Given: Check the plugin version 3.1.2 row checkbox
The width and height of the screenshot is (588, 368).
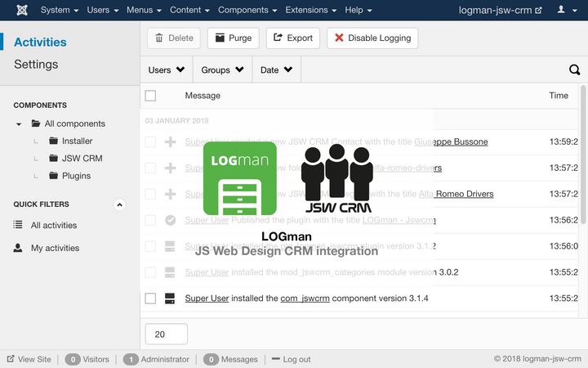Looking at the screenshot, I should (150, 246).
